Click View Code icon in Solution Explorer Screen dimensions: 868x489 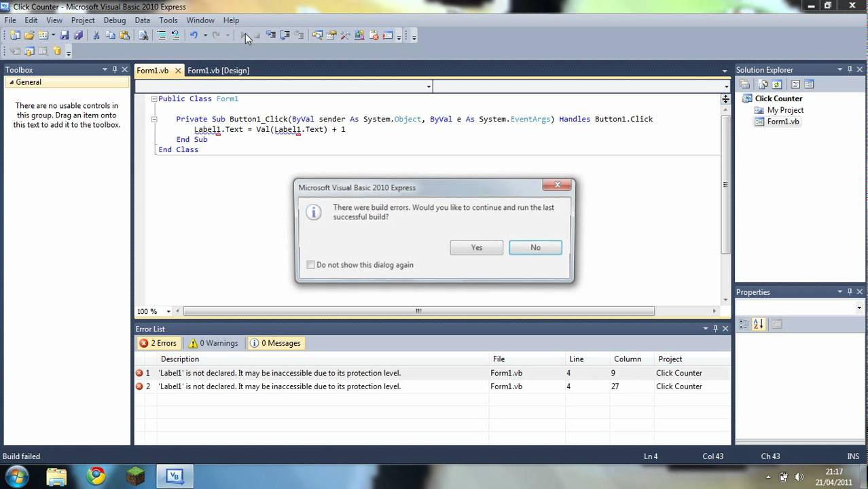tap(795, 84)
